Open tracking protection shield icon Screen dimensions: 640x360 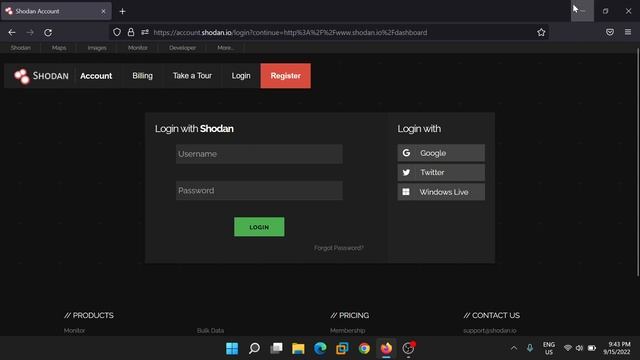point(117,32)
